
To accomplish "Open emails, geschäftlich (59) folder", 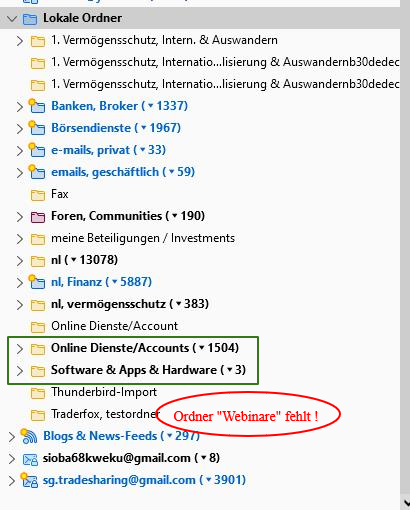I will tap(123, 172).
